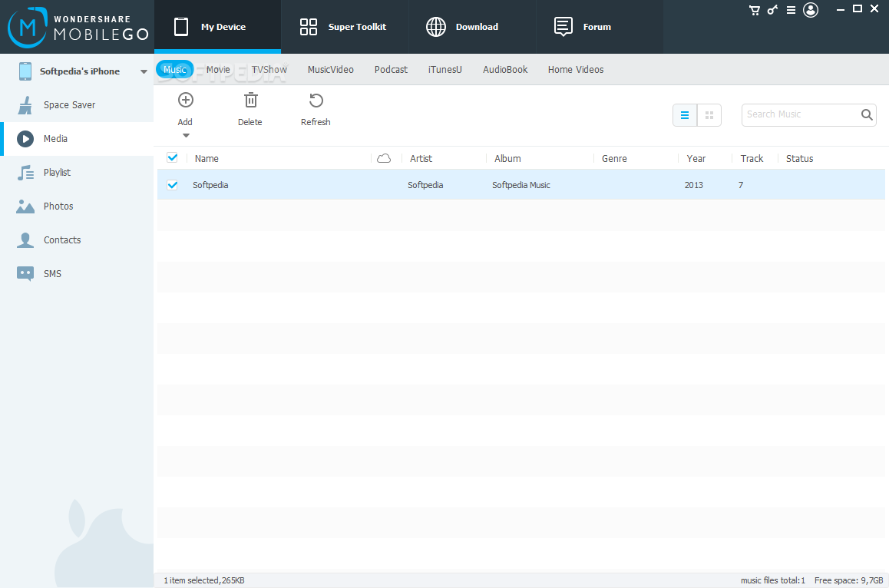
Task: Toggle the select-all checkbox in header
Action: tap(173, 157)
